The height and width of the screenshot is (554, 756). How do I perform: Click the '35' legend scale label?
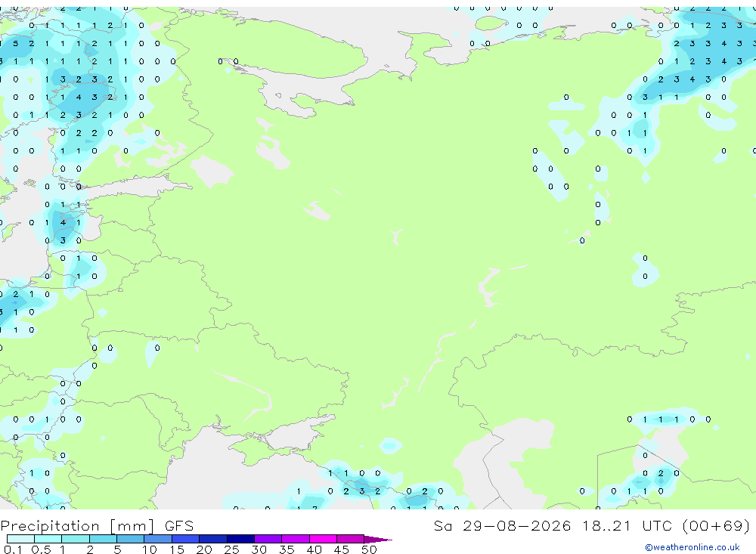(287, 549)
